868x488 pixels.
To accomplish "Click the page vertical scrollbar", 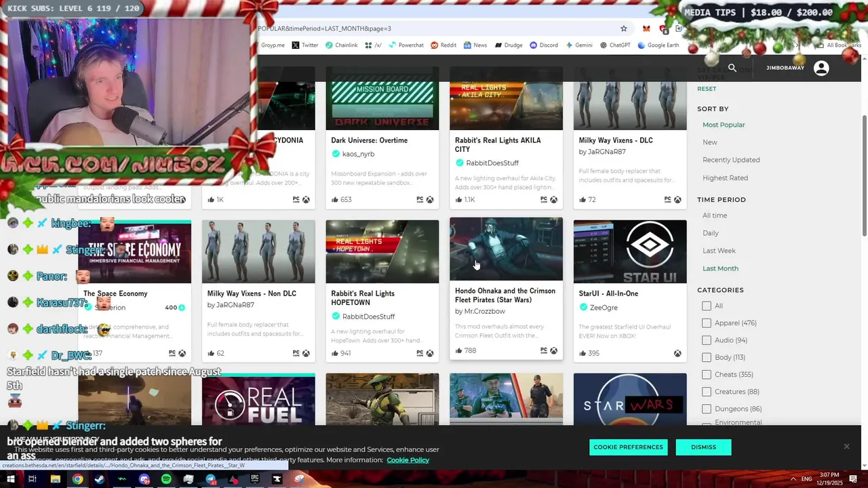I will click(864, 176).
